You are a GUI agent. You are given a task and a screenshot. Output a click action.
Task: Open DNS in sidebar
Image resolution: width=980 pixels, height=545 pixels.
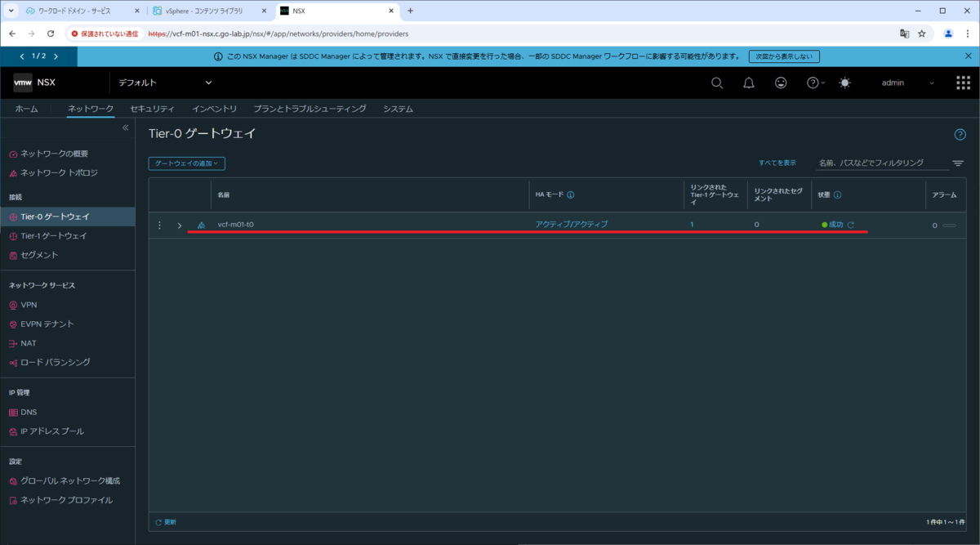29,412
